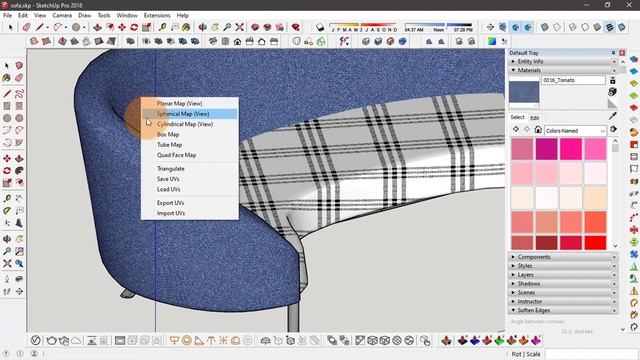Viewport: 640px width, 360px height.
Task: Select the Line pencil tool in left toolbar
Action: 7,94
